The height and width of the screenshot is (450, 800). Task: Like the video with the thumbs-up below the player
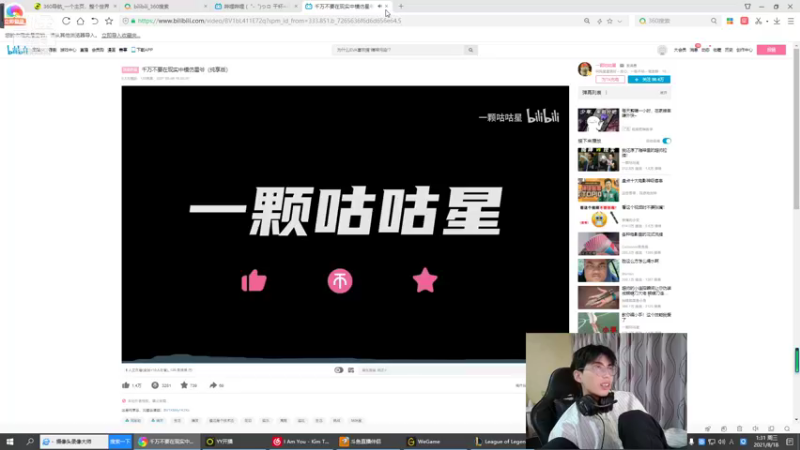point(126,385)
